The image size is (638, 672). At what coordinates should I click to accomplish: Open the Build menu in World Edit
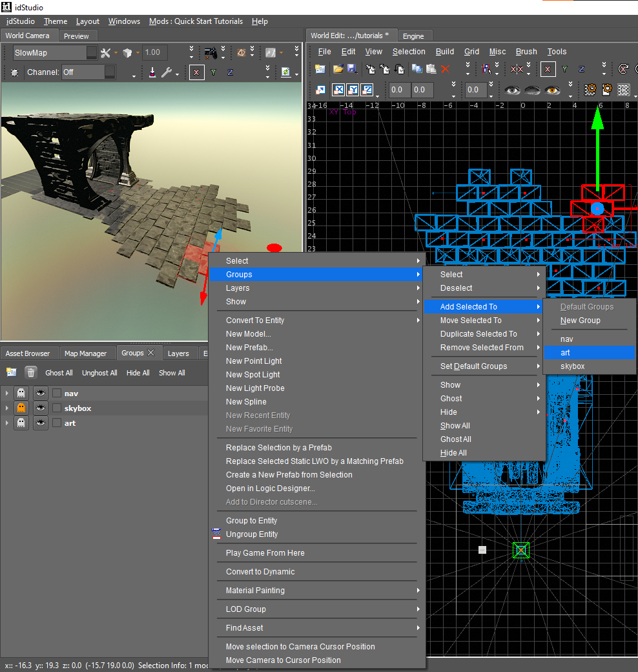(444, 52)
